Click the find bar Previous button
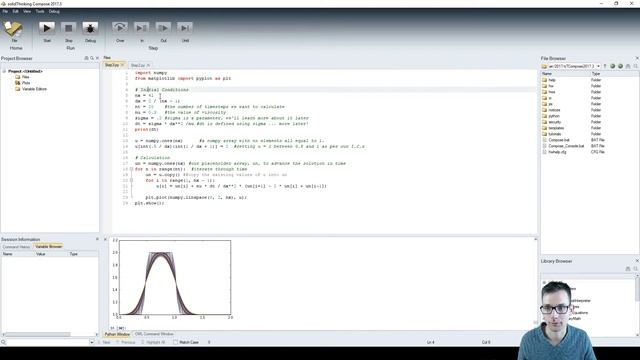The image size is (640, 360). point(126,342)
